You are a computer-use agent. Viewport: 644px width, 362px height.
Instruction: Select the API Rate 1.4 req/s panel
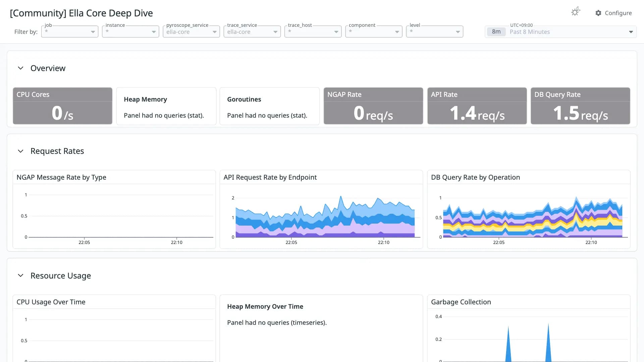pos(477,106)
